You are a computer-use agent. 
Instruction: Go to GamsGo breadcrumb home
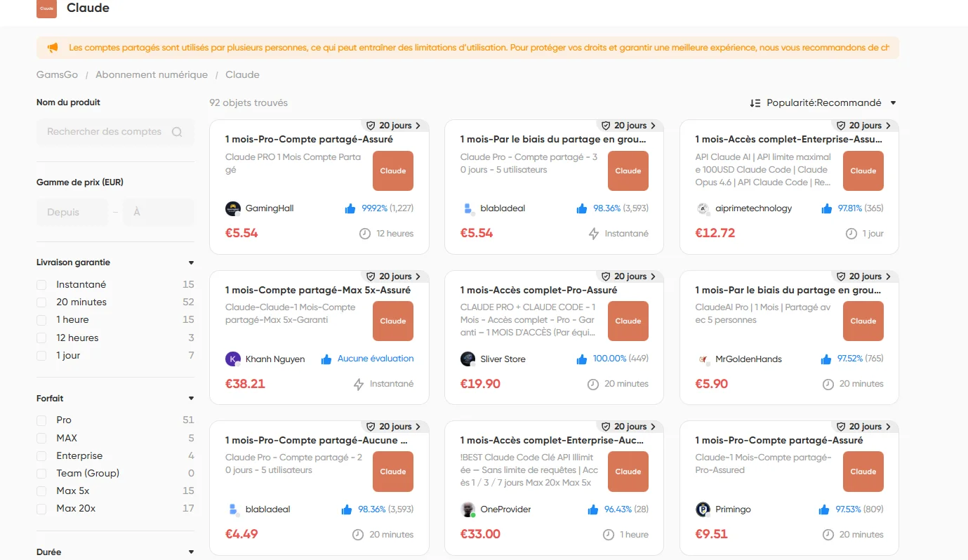(x=57, y=75)
